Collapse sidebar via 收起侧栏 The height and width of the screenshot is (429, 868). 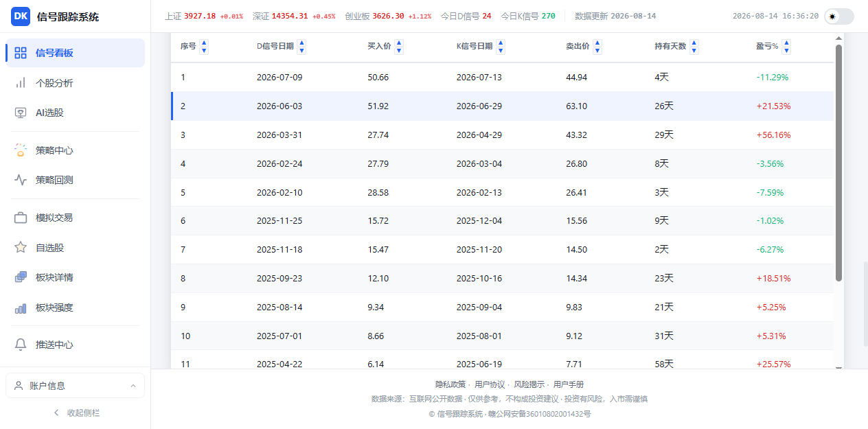pyautogui.click(x=76, y=413)
